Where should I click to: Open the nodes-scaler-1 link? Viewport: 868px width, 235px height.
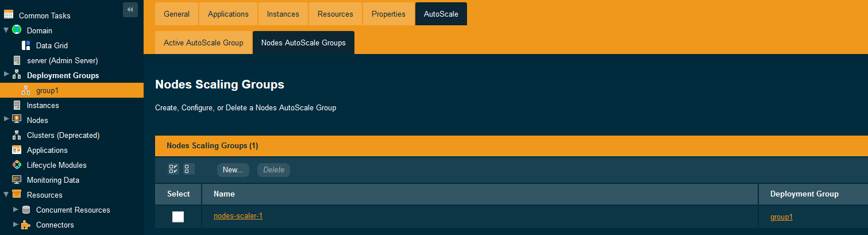238,215
